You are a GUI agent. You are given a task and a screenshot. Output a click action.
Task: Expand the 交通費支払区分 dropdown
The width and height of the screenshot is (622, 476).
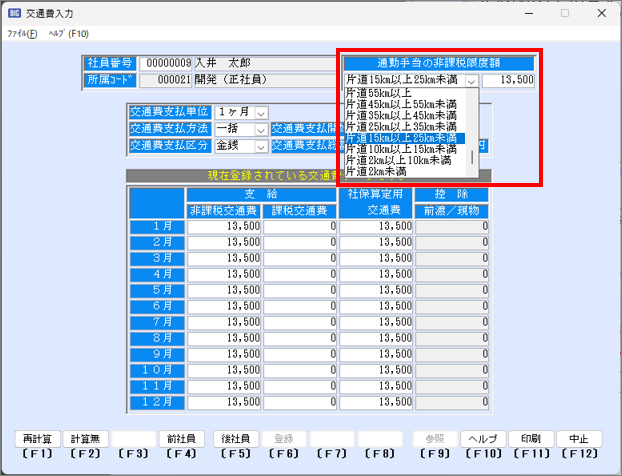click(261, 146)
